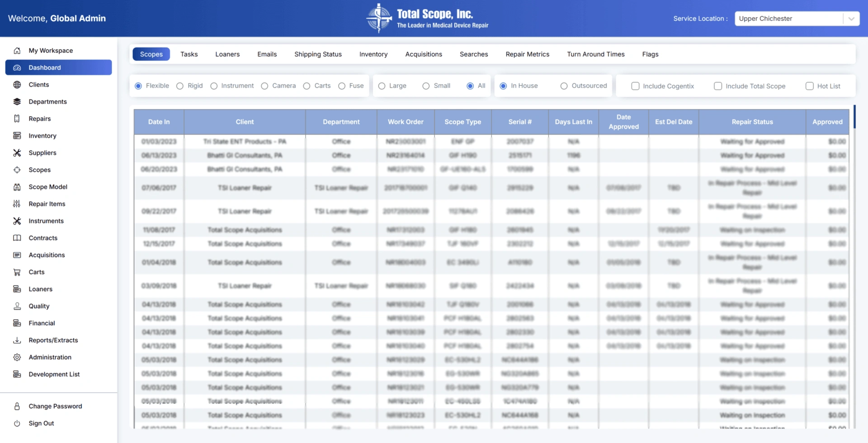
Task: Click the Sign Out power icon
Action: pyautogui.click(x=17, y=424)
